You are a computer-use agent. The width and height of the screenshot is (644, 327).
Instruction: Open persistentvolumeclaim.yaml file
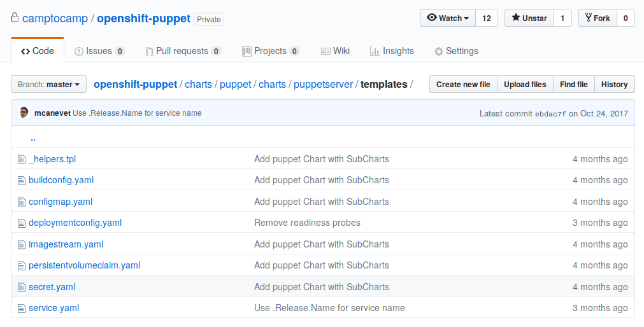click(x=84, y=265)
